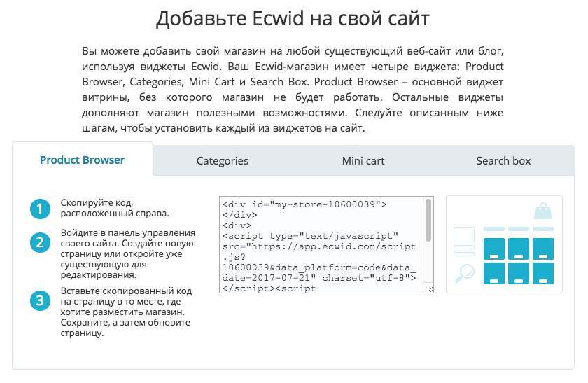Click the instruction starting 'Войдите в панель управления'
The height and width of the screenshot is (383, 588).
tap(128, 254)
